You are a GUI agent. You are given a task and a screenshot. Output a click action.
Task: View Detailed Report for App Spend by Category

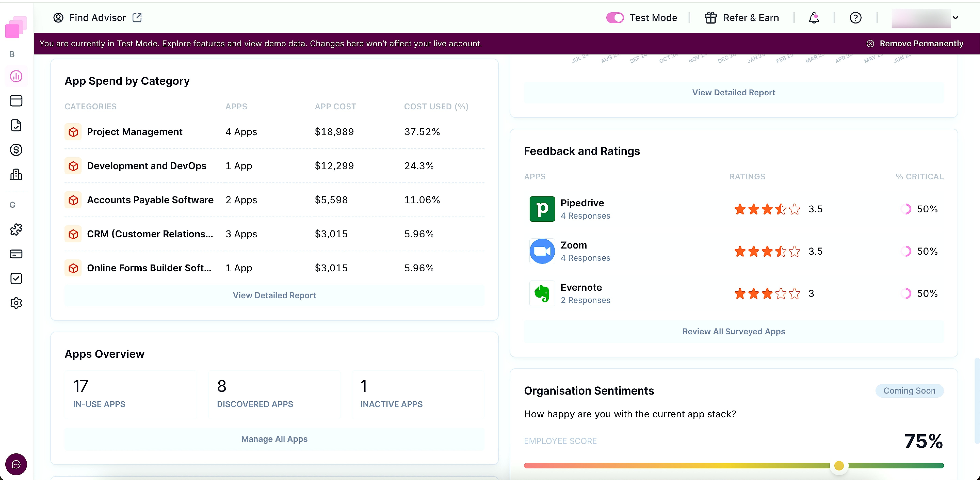tap(274, 295)
